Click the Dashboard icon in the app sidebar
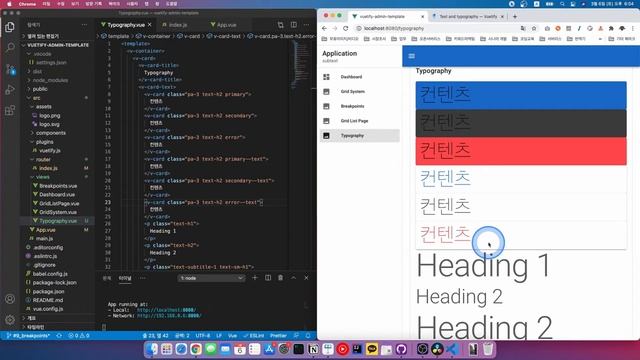640x360 pixels. click(326, 77)
